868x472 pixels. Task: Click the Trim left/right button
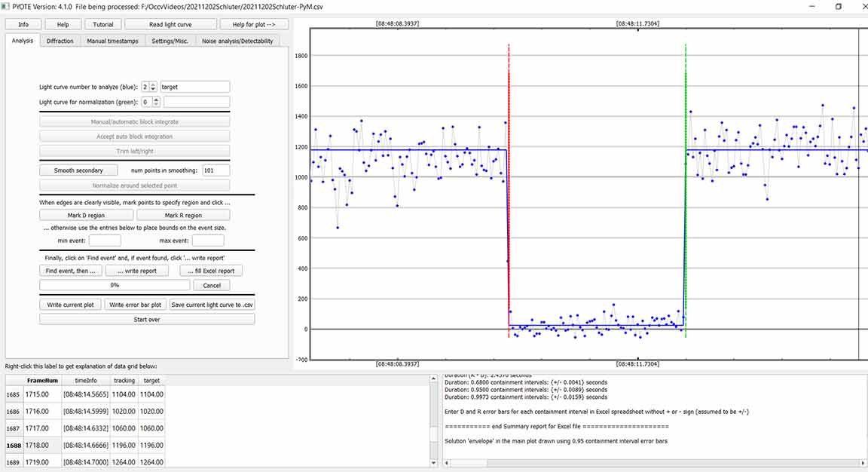pos(135,152)
